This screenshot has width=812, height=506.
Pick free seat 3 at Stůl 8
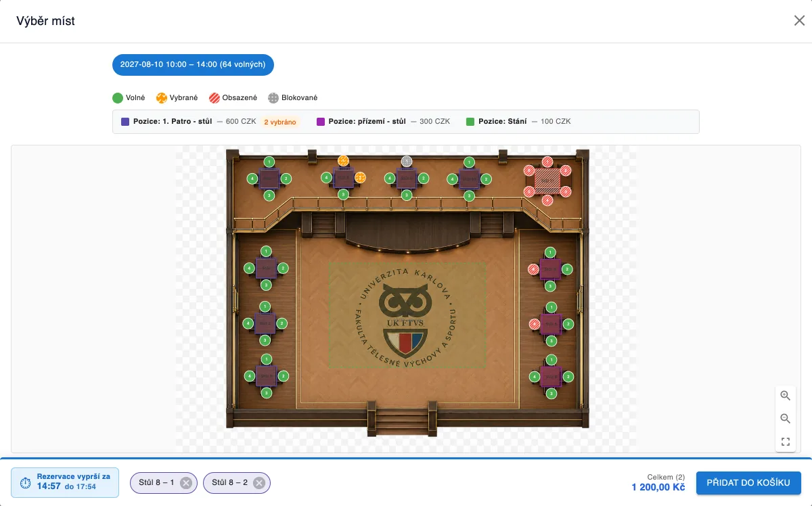click(x=343, y=195)
